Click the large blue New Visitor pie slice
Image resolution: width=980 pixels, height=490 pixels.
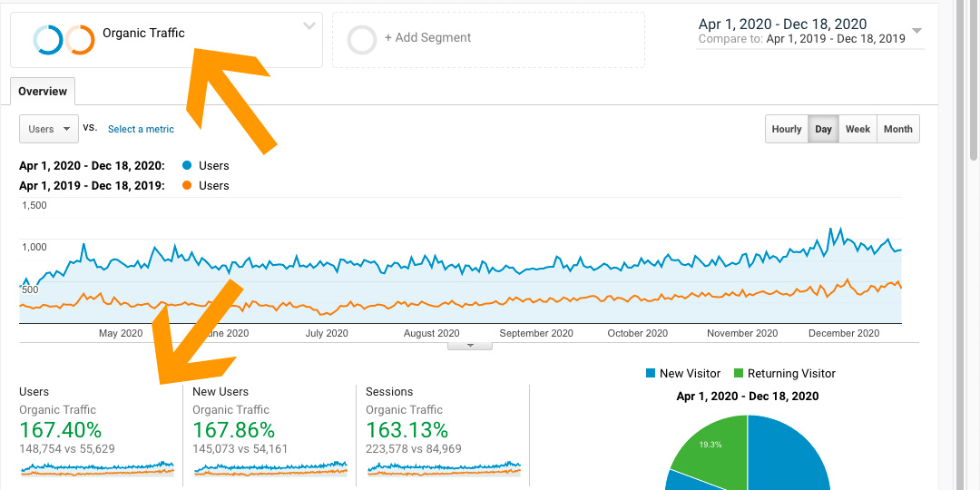pyautogui.click(x=788, y=456)
